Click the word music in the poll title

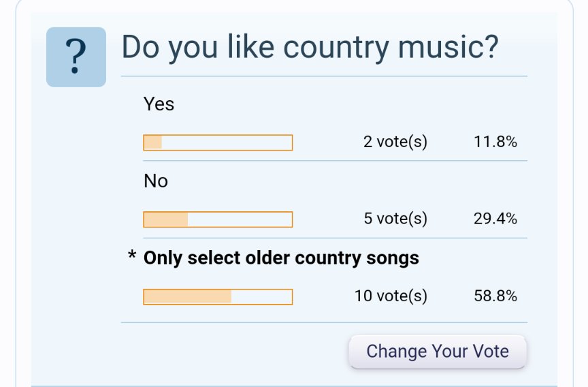[448, 48]
